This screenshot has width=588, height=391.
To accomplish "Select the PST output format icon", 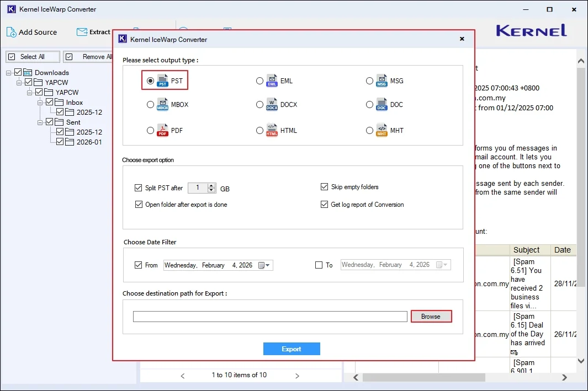I will tap(164, 80).
